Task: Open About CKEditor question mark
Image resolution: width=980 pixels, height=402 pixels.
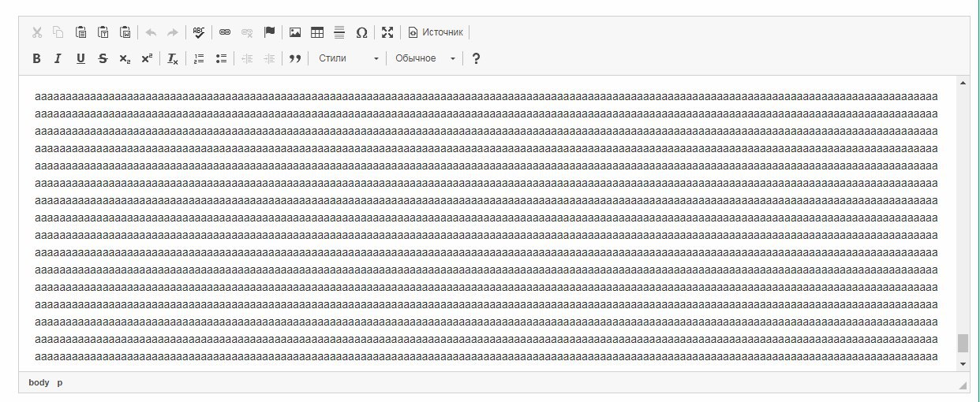Action: tap(476, 58)
